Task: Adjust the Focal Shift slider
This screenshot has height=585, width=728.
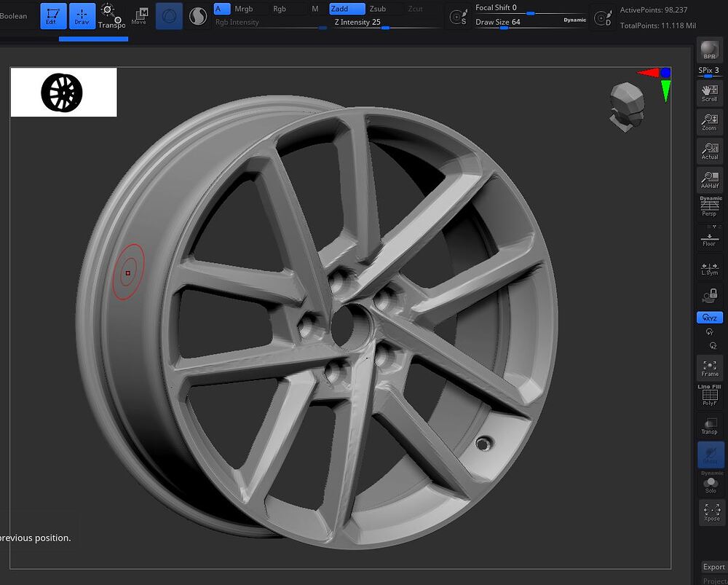Action: [530, 8]
